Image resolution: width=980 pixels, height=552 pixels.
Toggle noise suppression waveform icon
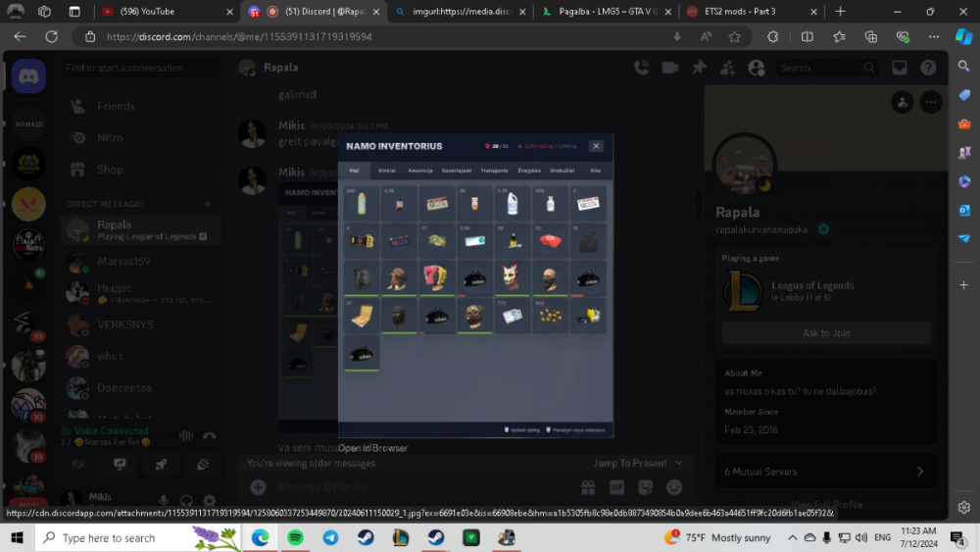click(x=186, y=435)
